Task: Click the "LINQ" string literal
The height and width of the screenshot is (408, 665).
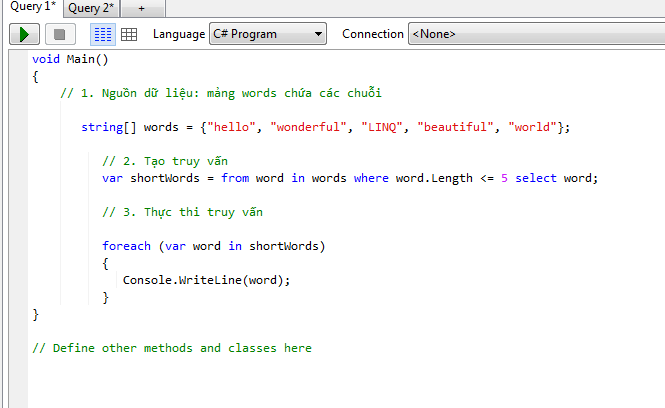Action: click(x=382, y=127)
